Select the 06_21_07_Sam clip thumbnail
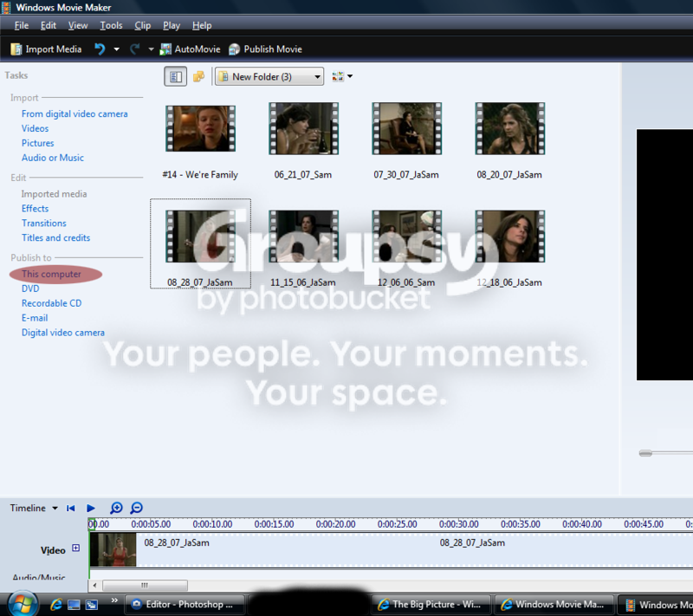 tap(304, 128)
